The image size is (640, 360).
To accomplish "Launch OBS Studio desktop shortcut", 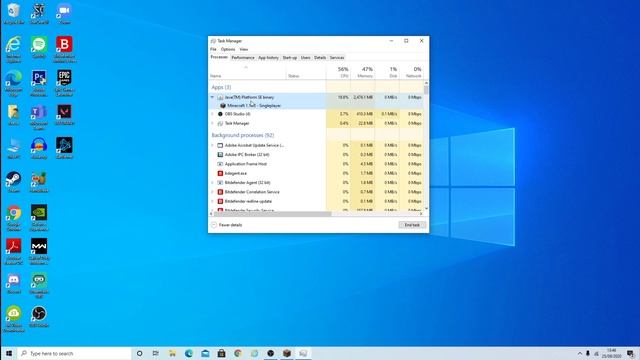I will coord(39,317).
